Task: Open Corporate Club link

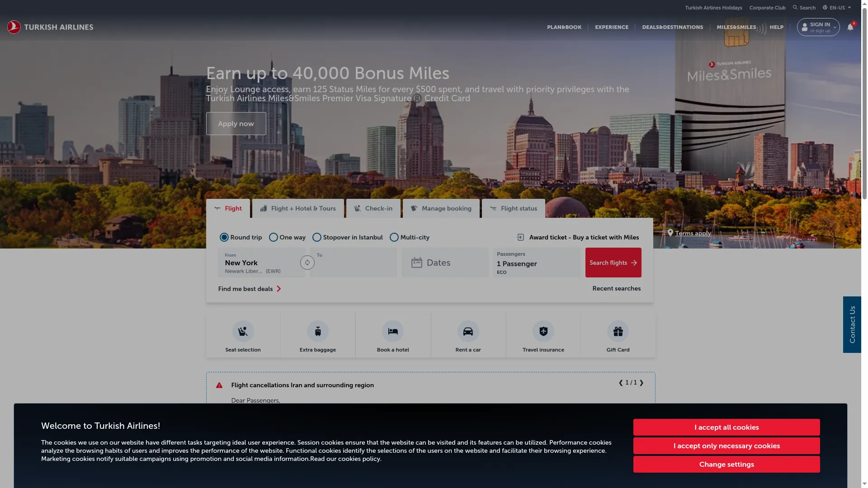Action: coord(767,8)
